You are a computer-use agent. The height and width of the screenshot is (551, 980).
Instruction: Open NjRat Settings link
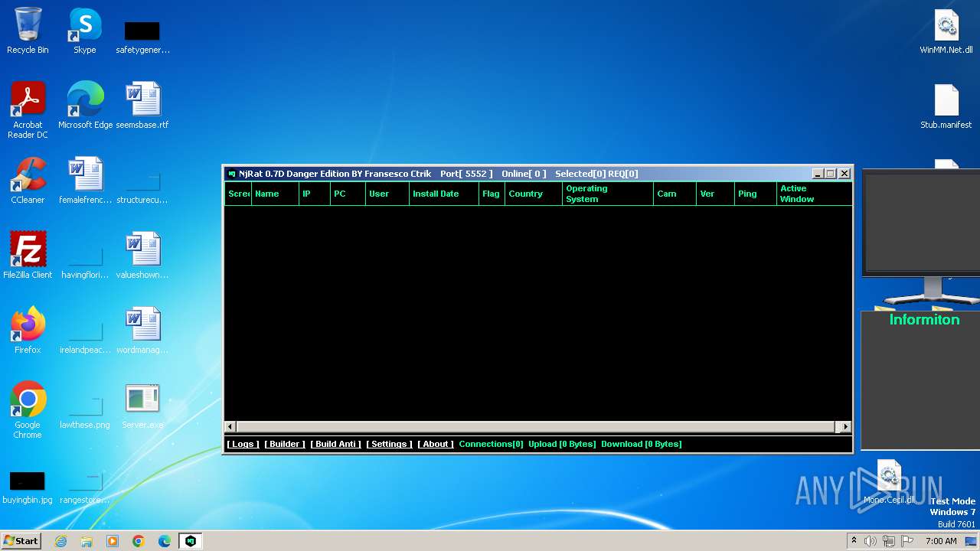click(389, 444)
